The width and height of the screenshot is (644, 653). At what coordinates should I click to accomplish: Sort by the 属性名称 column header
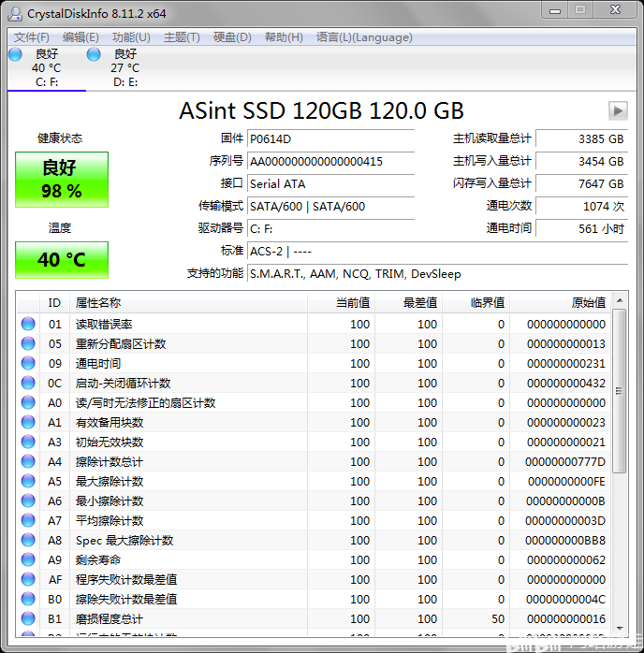[x=188, y=303]
